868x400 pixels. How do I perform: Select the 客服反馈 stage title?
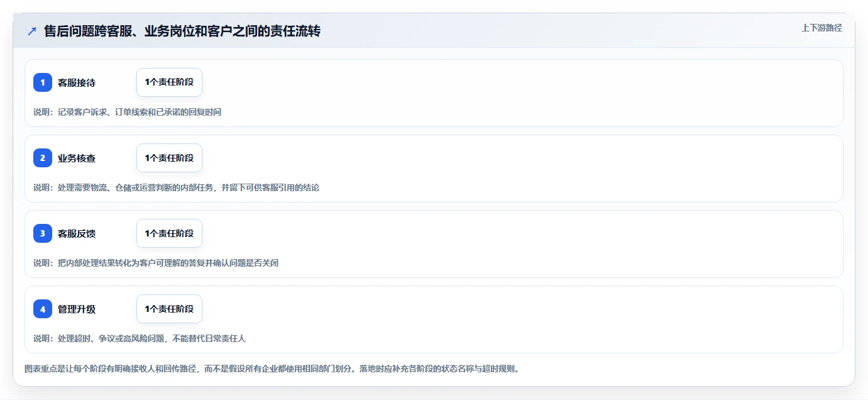click(x=77, y=233)
